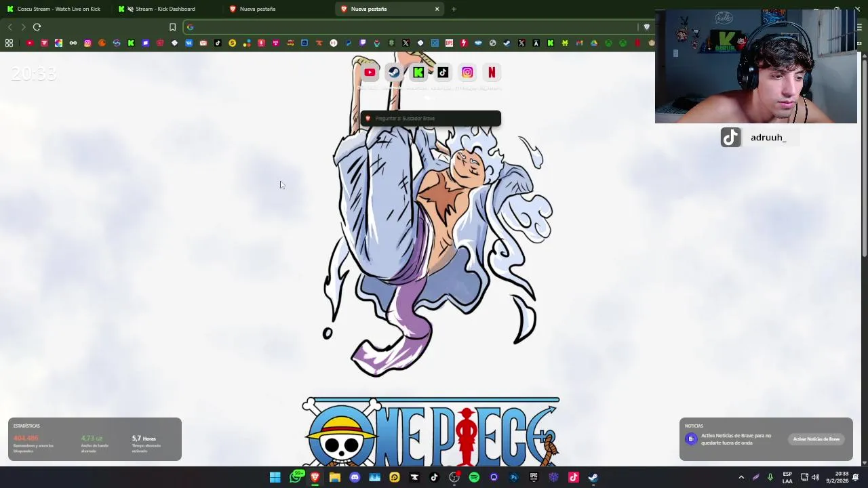The width and height of the screenshot is (868, 488).
Task: Open Steam from the taskbar
Action: click(x=593, y=477)
